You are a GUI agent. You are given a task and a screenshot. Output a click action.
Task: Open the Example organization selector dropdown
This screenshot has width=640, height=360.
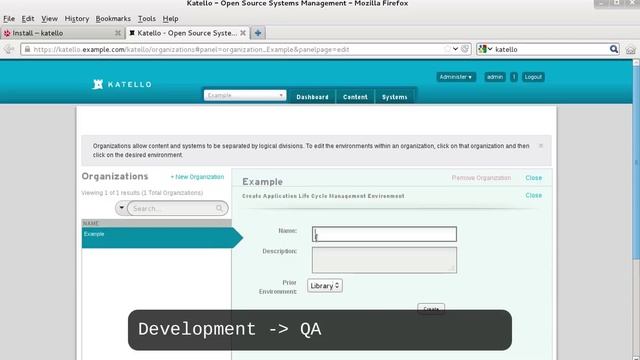(x=245, y=96)
